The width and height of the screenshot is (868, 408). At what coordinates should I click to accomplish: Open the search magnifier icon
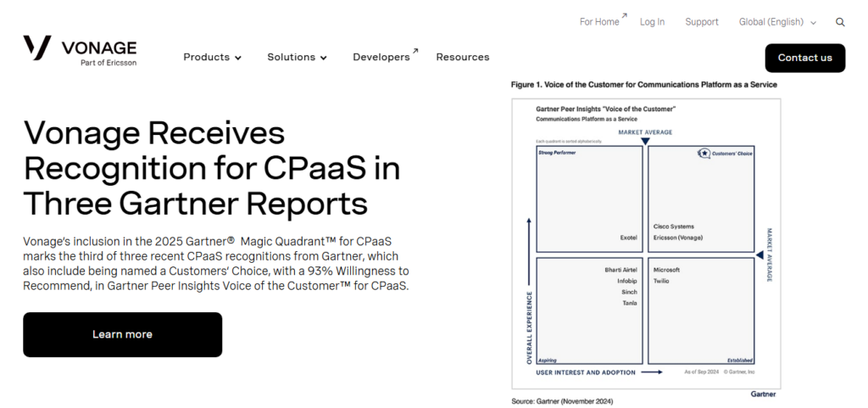click(x=840, y=22)
